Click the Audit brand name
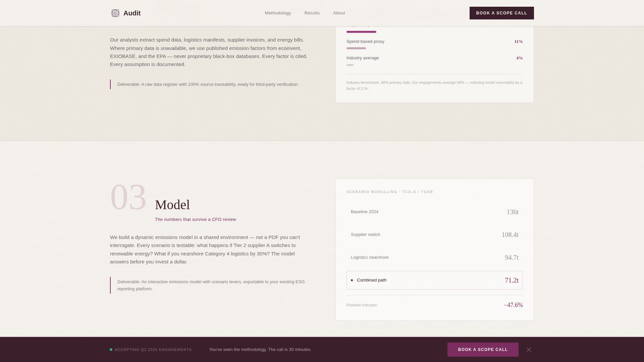644x362 pixels. (x=132, y=13)
